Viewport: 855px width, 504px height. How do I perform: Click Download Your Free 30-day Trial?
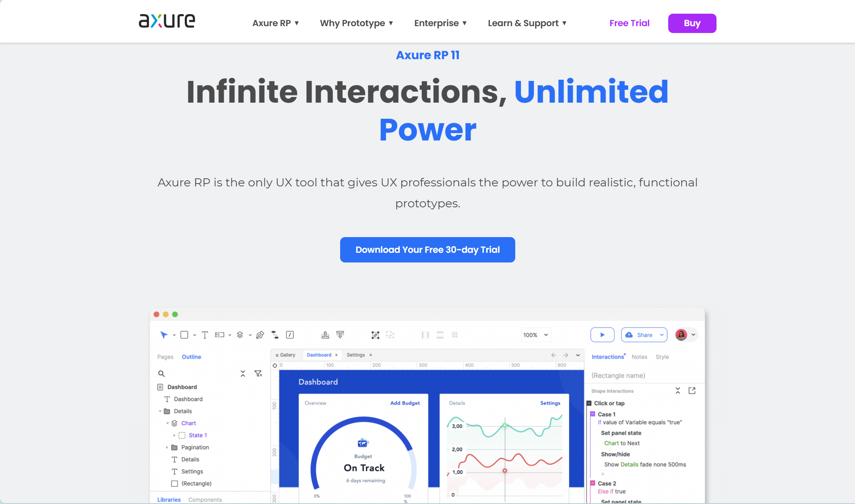[x=427, y=250]
